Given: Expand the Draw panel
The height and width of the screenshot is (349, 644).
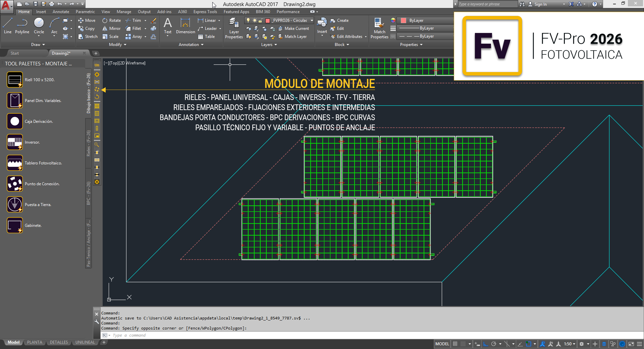Looking at the screenshot, I should coord(38,45).
